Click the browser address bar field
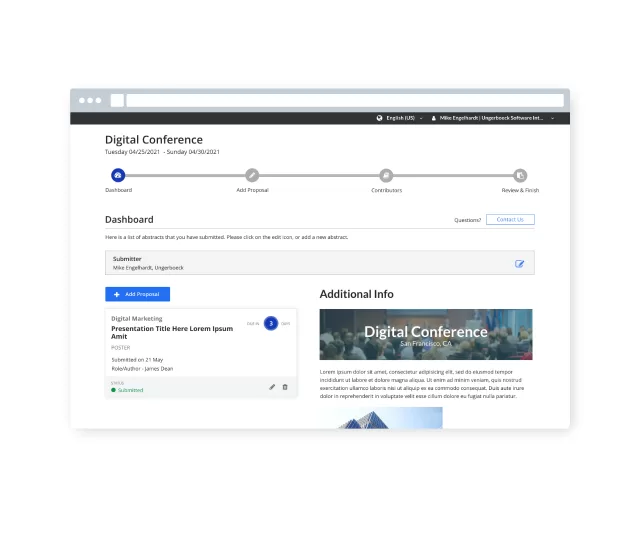This screenshot has width=640, height=540. (345, 100)
